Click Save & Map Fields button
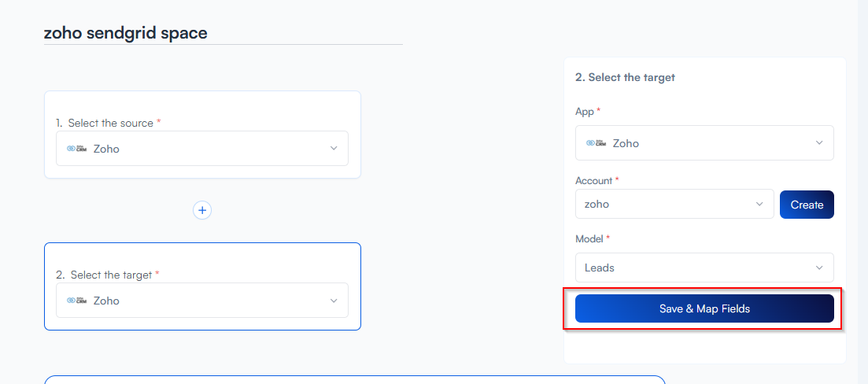 coord(704,308)
